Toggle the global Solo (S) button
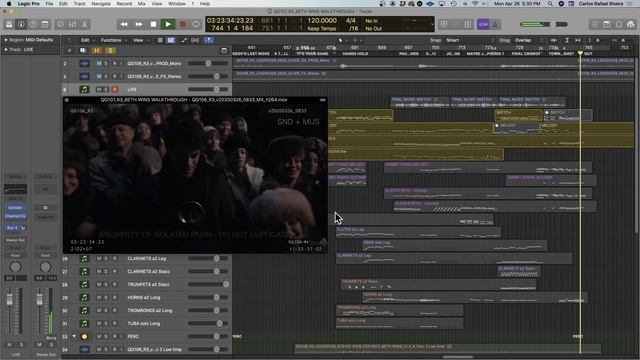The width and height of the screenshot is (640, 360). click(x=110, y=51)
